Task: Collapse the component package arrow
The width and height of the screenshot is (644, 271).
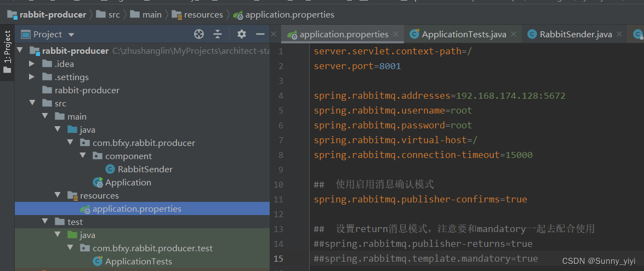Action: tap(83, 156)
